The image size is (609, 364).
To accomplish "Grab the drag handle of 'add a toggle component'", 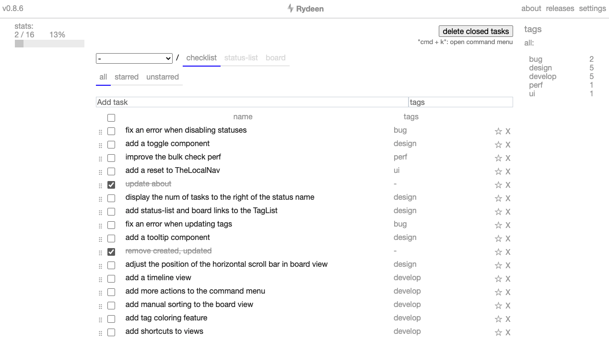I will click(100, 145).
